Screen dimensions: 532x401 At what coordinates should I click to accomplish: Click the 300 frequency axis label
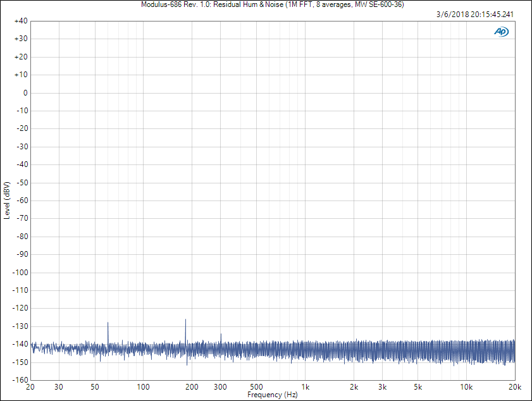click(x=220, y=387)
